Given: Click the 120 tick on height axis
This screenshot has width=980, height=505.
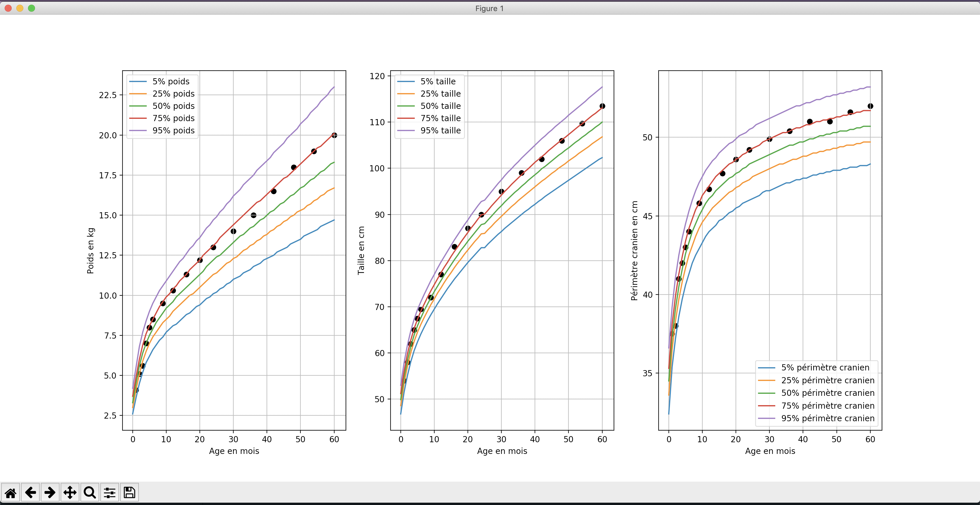Looking at the screenshot, I should pyautogui.click(x=377, y=76).
